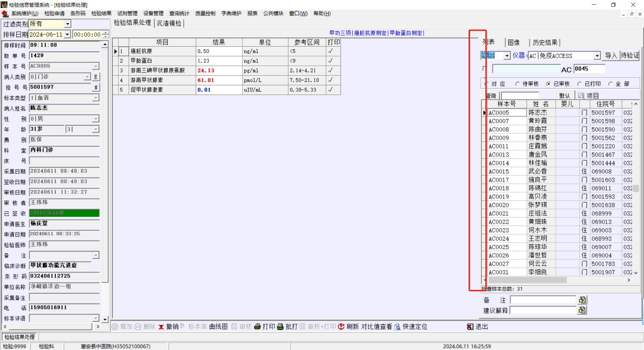Image resolution: width=644 pixels, height=350 pixels.
Task: Click the E button next to 病人类别
Action: (x=96, y=77)
